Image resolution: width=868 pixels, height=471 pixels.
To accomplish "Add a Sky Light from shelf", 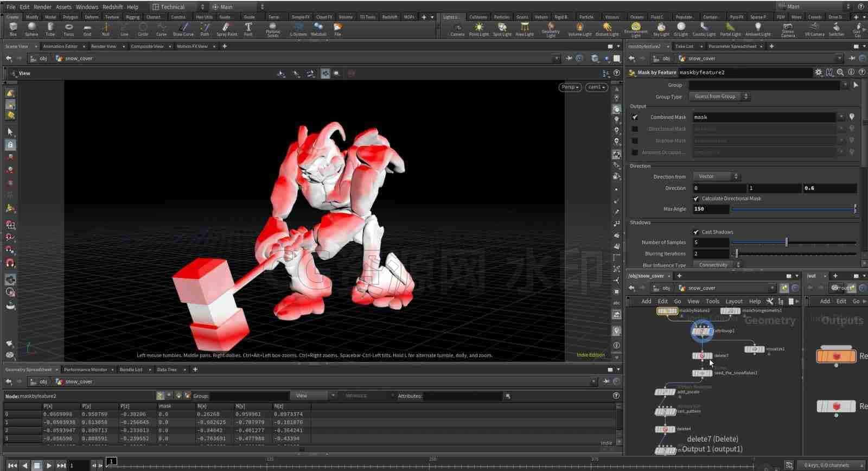I will 661,29.
